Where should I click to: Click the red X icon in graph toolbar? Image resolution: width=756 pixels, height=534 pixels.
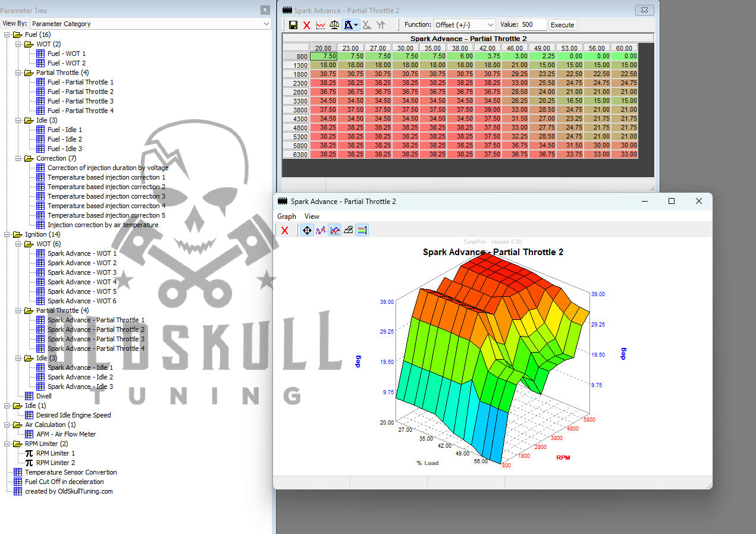click(x=284, y=230)
